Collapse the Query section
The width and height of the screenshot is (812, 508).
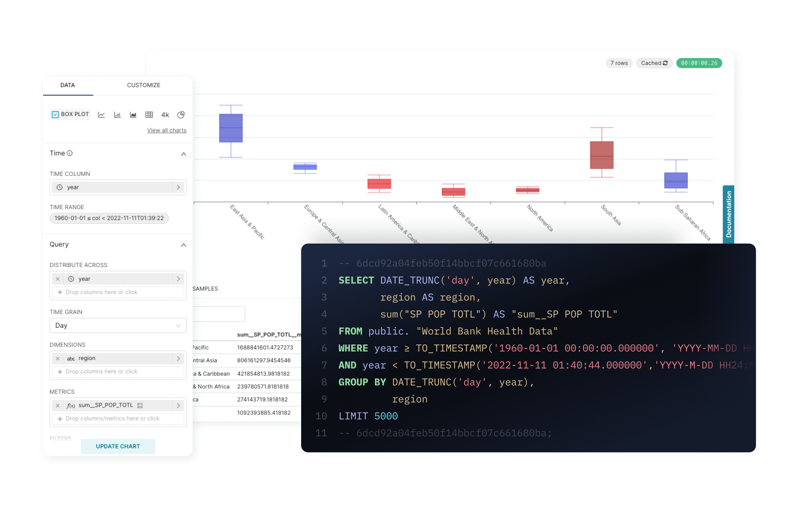pyautogui.click(x=184, y=245)
